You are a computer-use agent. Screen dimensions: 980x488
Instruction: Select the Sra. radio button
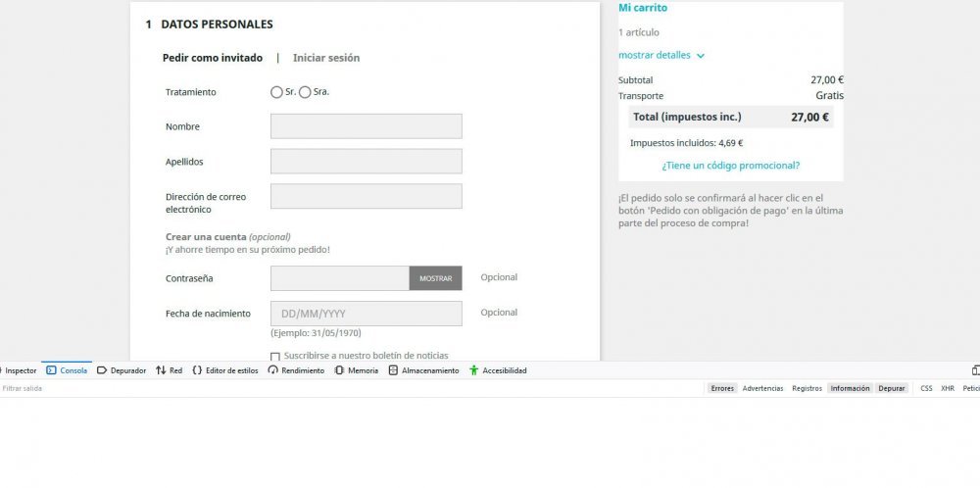[x=305, y=92]
